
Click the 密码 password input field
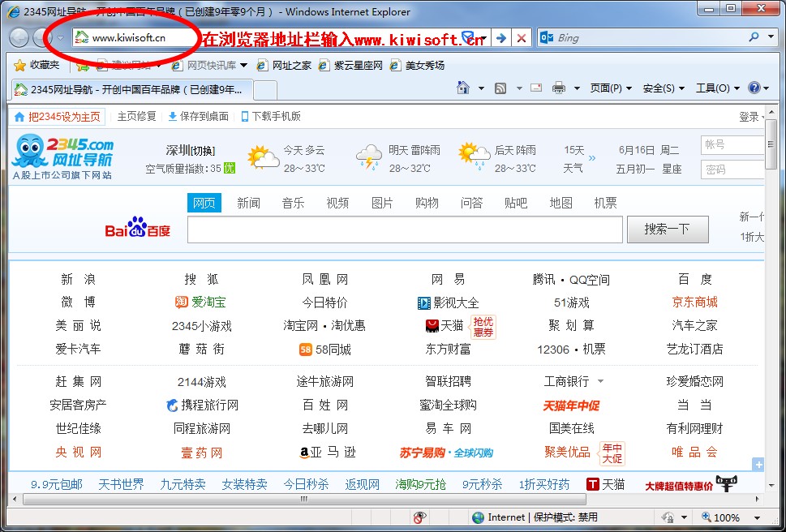click(732, 169)
